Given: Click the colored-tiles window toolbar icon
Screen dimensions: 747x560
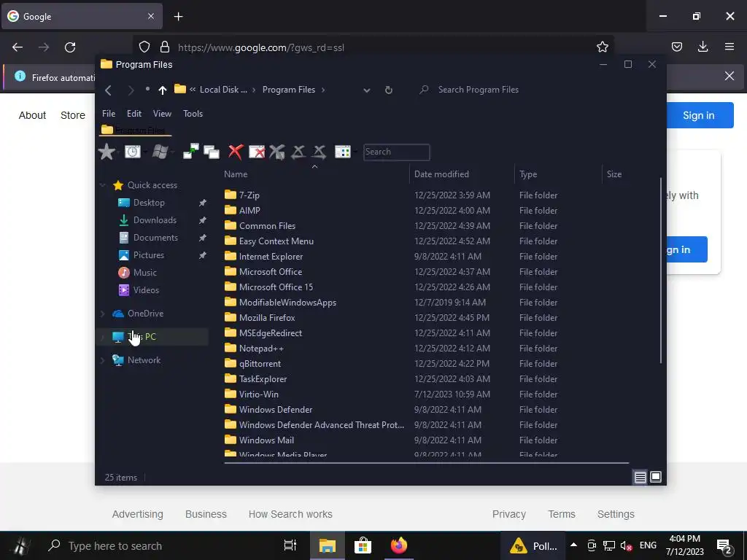Looking at the screenshot, I should [x=343, y=152].
